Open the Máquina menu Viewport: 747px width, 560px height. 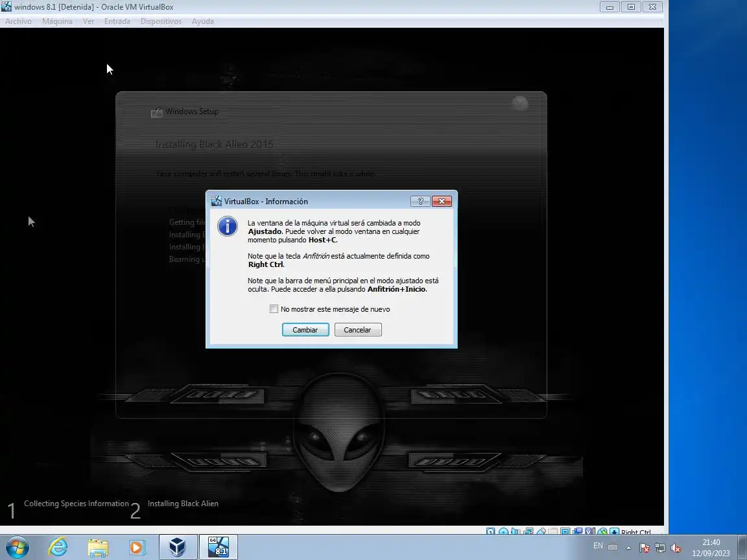(x=57, y=21)
